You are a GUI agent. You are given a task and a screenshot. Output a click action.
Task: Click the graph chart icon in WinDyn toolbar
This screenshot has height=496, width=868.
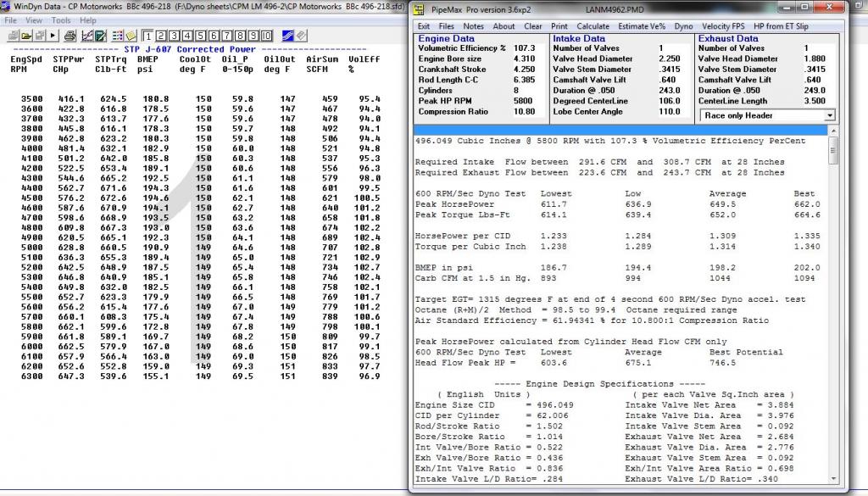click(x=86, y=36)
